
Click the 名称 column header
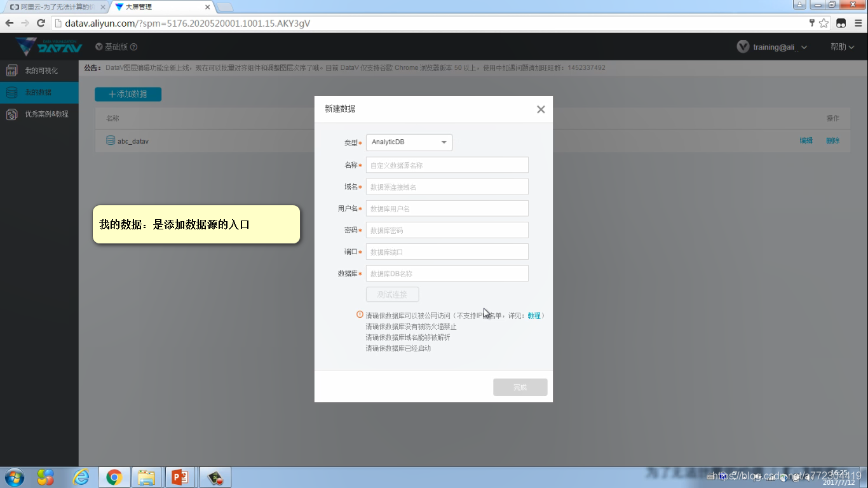[112, 118]
